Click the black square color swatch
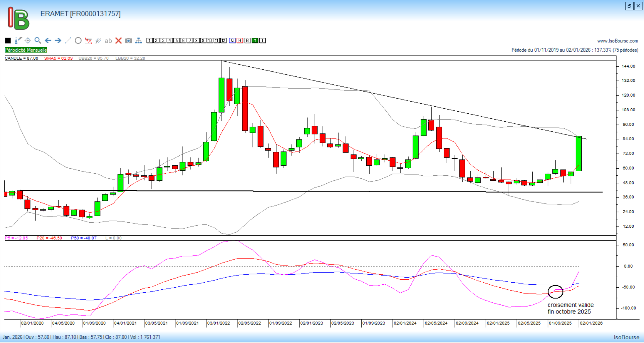644x343 pixels. coord(8,41)
